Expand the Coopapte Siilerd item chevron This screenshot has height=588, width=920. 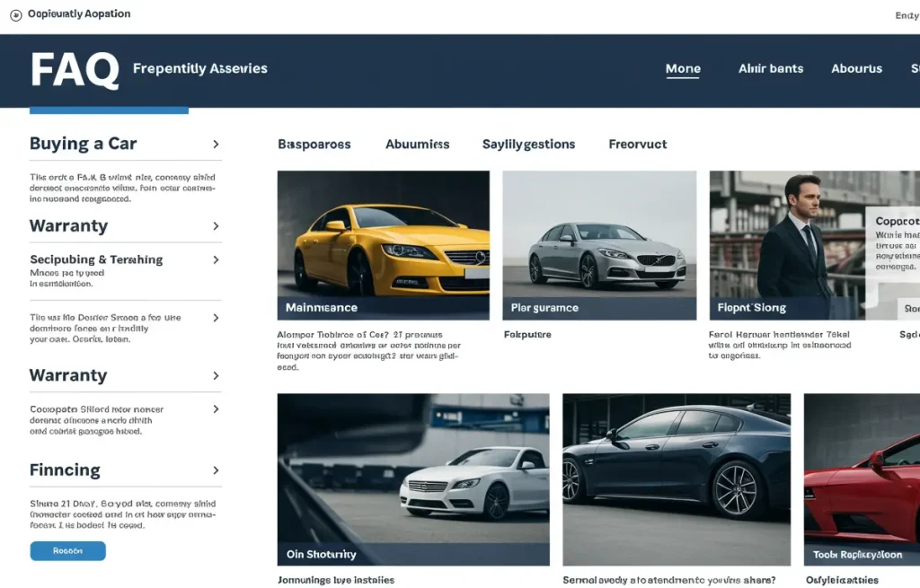(x=216, y=409)
